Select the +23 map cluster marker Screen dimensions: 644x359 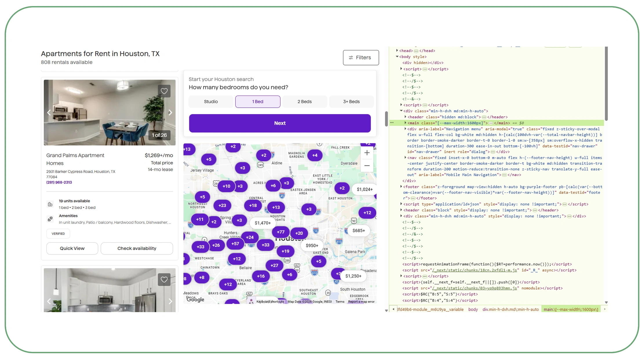pyautogui.click(x=222, y=206)
